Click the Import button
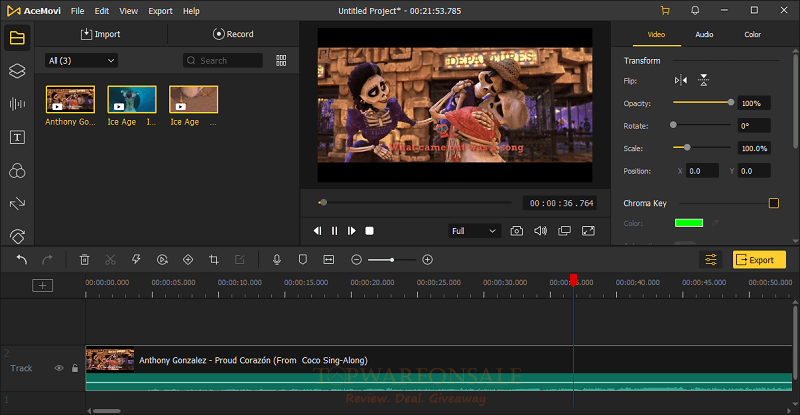This screenshot has height=415, width=800. pos(101,34)
